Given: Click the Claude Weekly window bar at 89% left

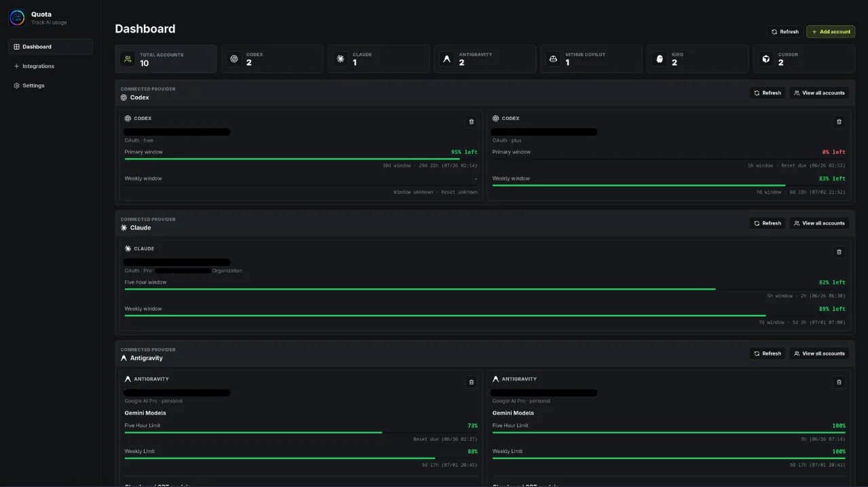Looking at the screenshot, I should coord(485,315).
